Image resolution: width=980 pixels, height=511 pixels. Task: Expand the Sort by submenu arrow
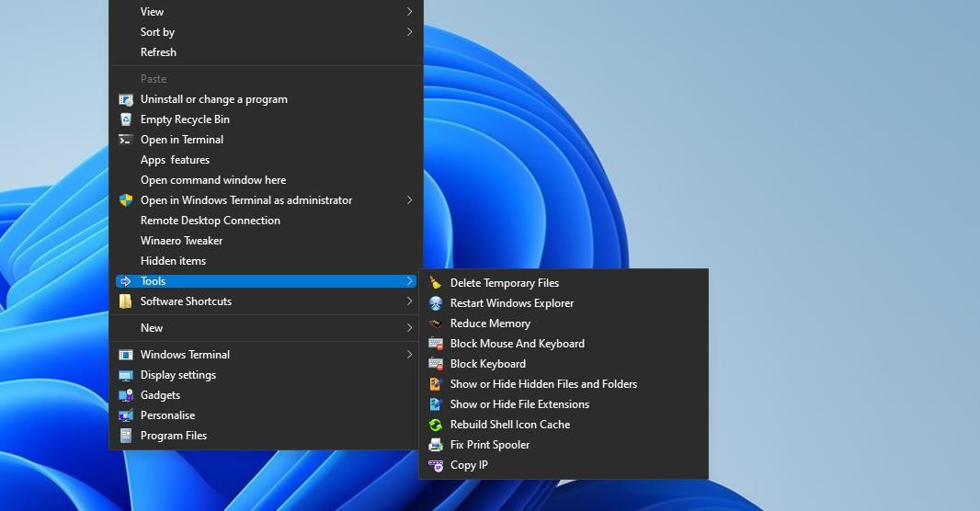coord(409,32)
